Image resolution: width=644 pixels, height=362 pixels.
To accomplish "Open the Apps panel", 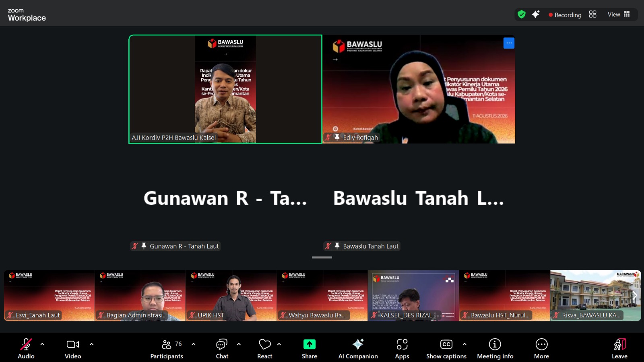I will [x=402, y=348].
